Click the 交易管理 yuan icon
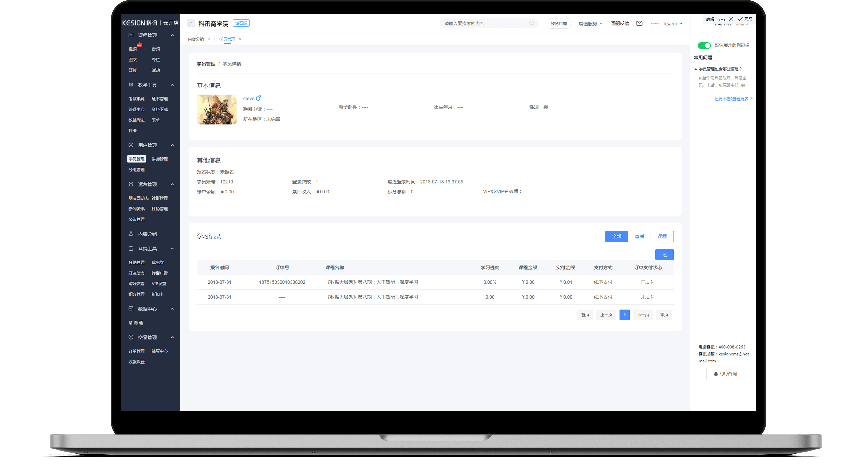The image size is (868, 469). click(x=131, y=337)
